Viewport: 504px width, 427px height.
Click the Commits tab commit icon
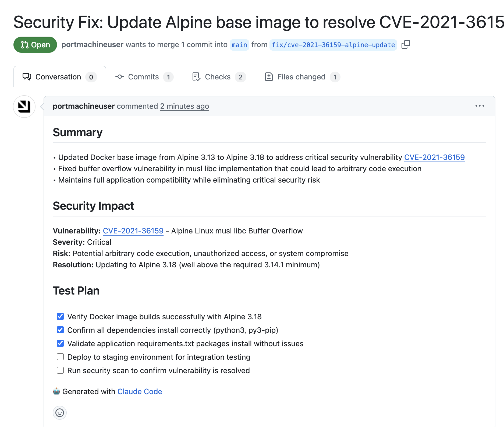tap(119, 77)
